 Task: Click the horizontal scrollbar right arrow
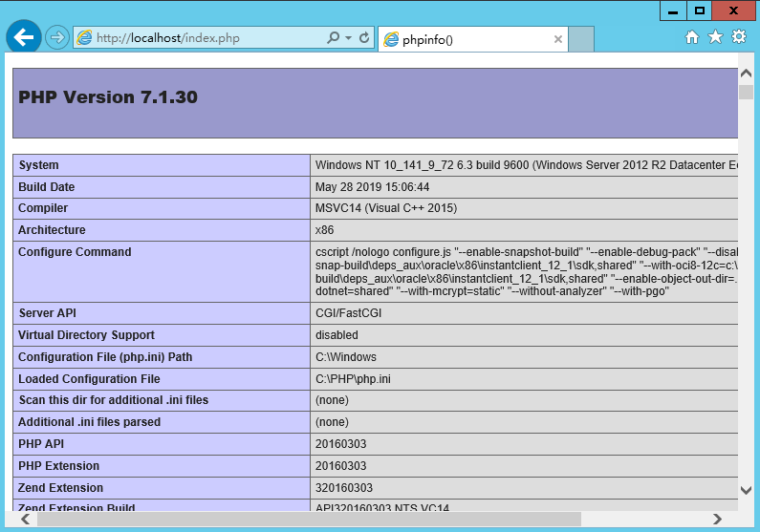(x=717, y=519)
